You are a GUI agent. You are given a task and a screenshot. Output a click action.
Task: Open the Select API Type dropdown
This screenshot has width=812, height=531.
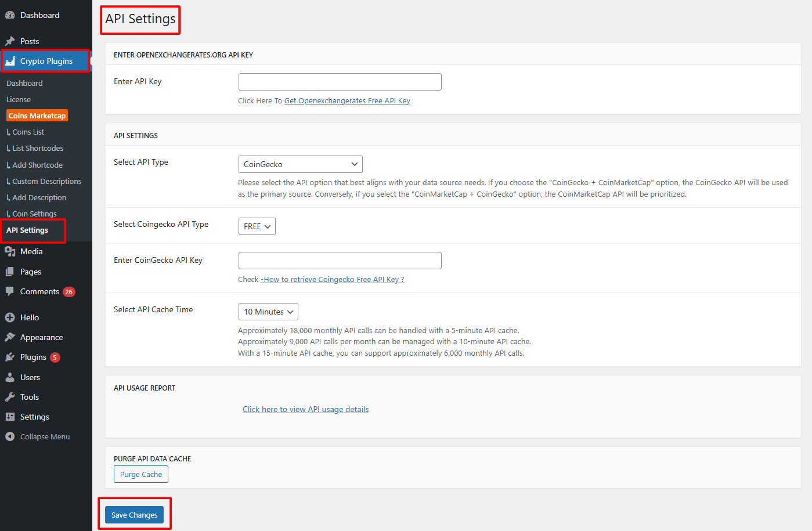(300, 164)
